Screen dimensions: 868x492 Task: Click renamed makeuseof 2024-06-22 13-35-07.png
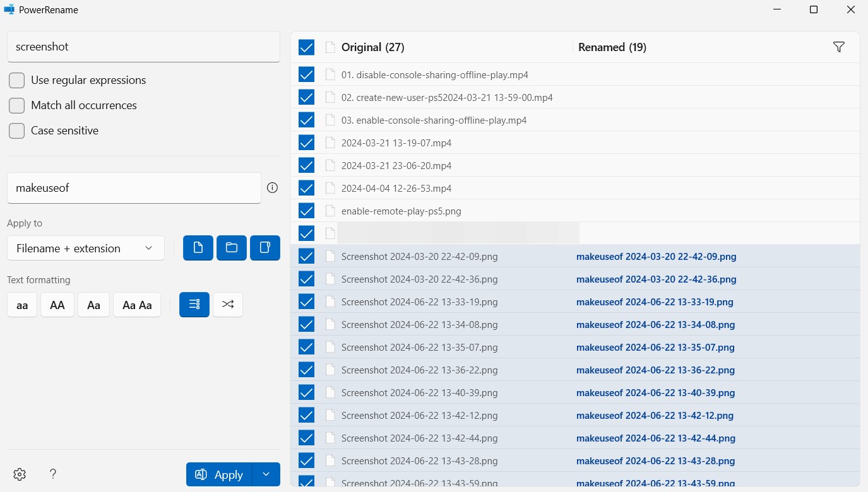(655, 347)
